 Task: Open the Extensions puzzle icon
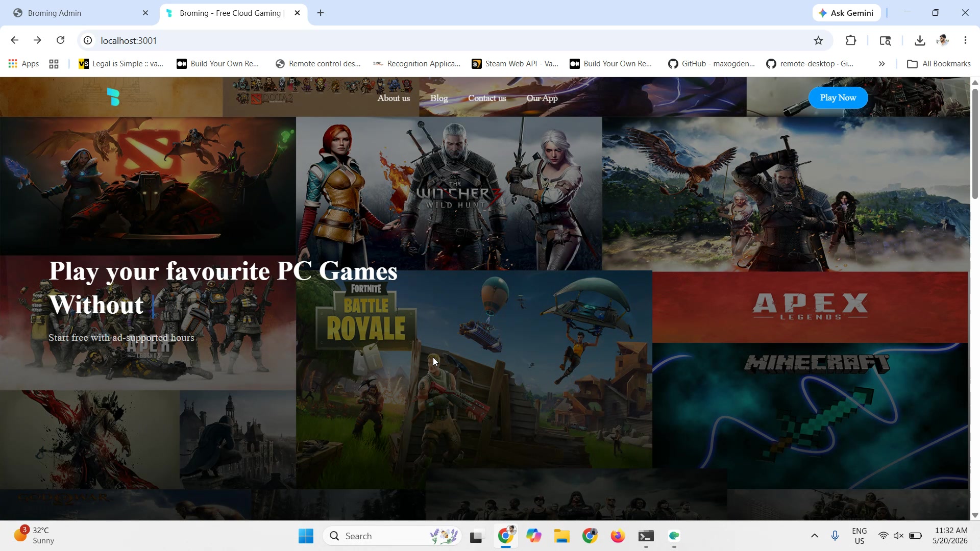pyautogui.click(x=851, y=40)
